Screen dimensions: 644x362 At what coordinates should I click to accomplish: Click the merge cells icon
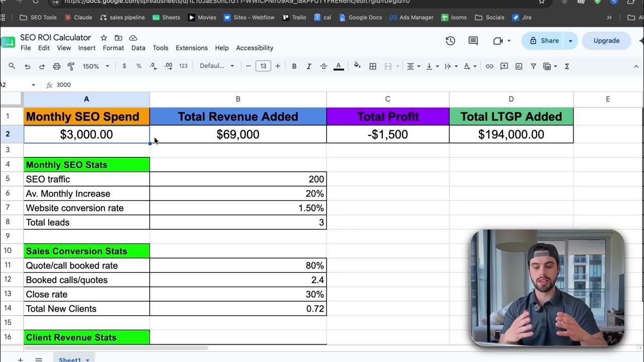tap(388, 66)
